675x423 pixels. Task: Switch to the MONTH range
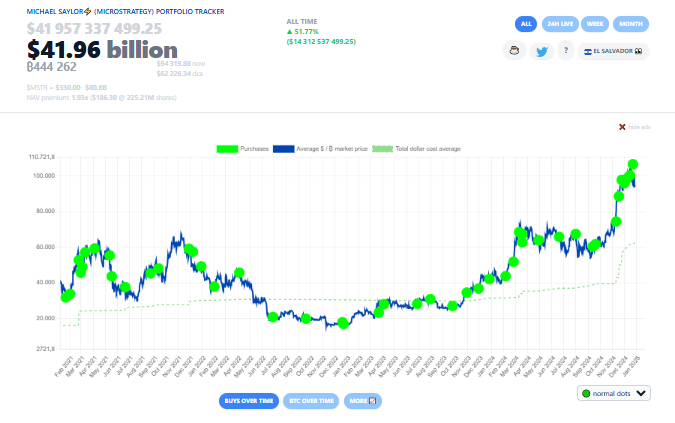pos(631,24)
